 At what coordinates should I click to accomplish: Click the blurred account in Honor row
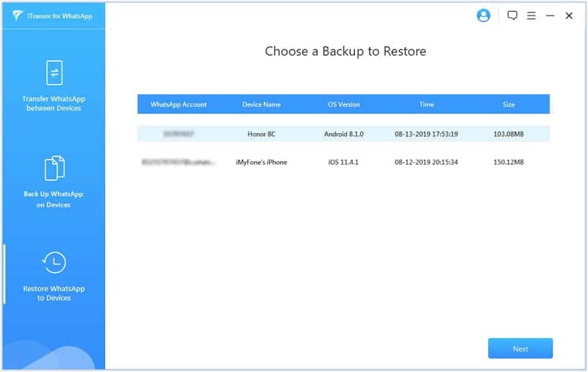tap(179, 134)
